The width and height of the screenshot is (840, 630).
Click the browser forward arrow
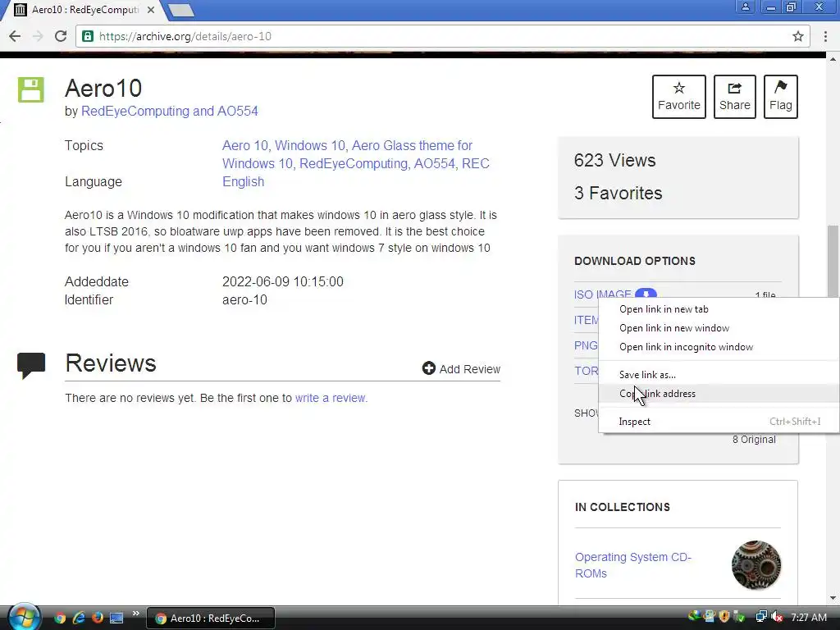pos(38,36)
